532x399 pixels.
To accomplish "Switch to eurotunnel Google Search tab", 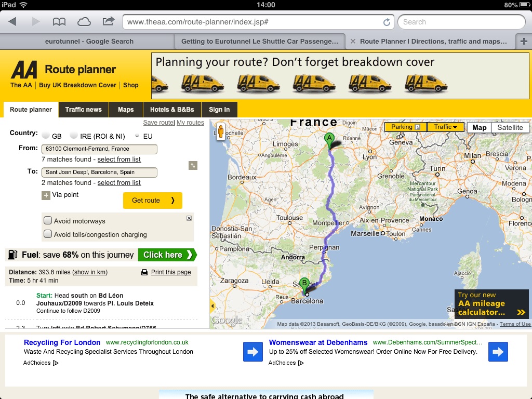I will coord(89,42).
